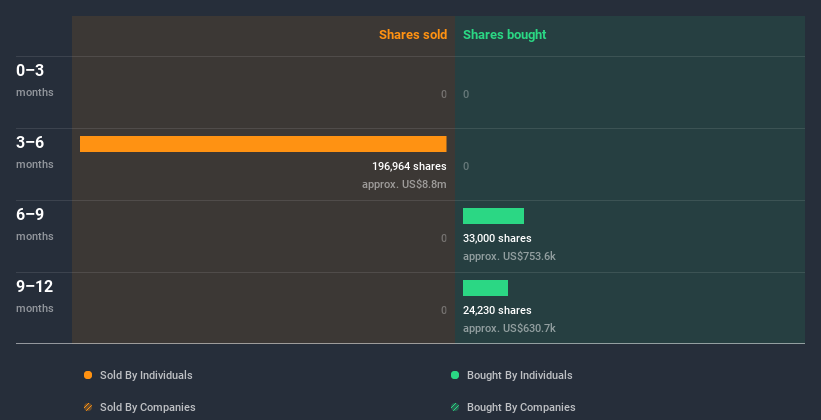The image size is (821, 420).
Task: Click the 6–9 months row label
Action: (35, 224)
